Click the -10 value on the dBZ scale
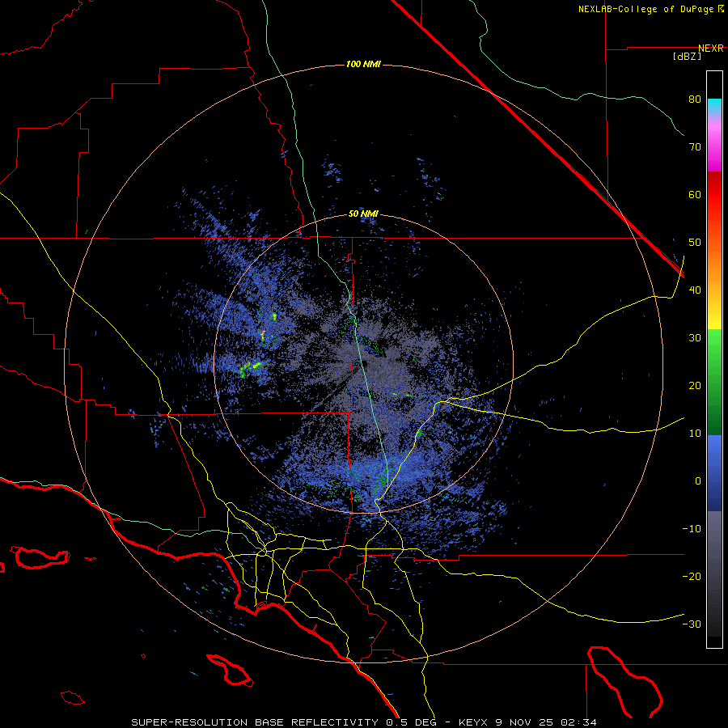 [692, 528]
